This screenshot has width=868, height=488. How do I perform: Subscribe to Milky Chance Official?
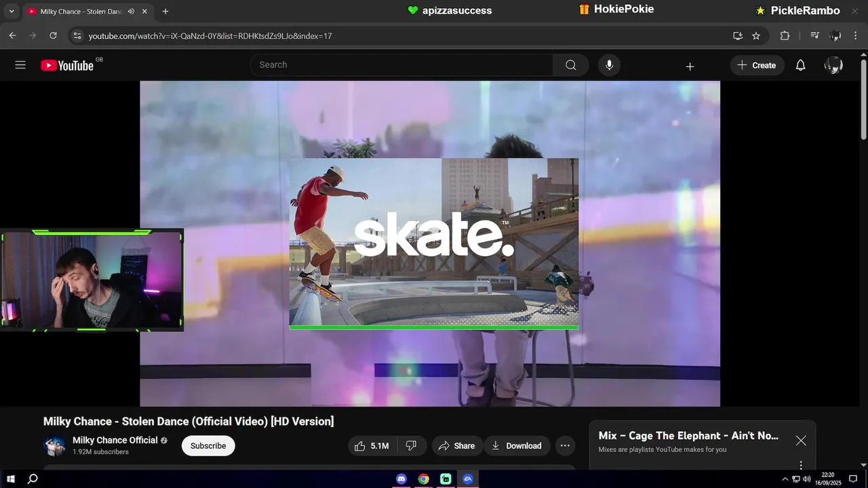pos(208,446)
